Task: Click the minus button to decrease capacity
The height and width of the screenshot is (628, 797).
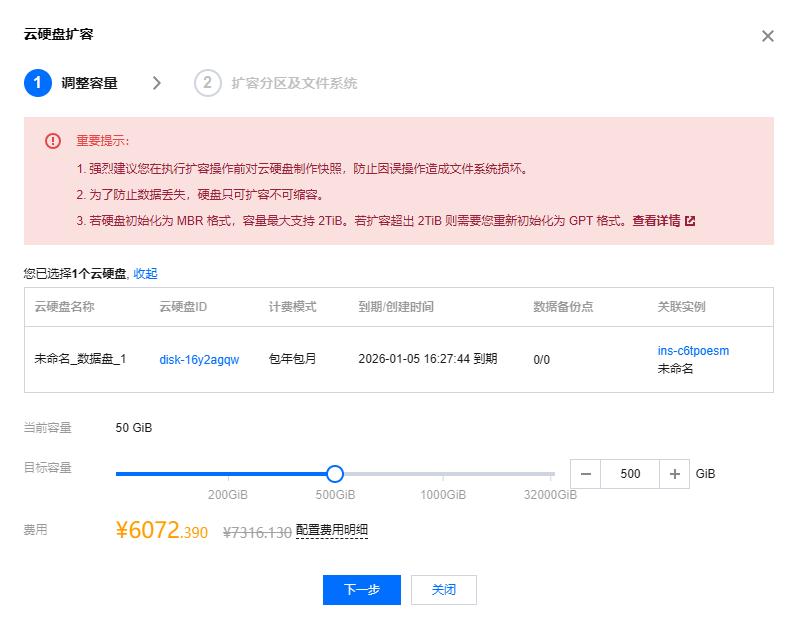Action: (x=585, y=474)
